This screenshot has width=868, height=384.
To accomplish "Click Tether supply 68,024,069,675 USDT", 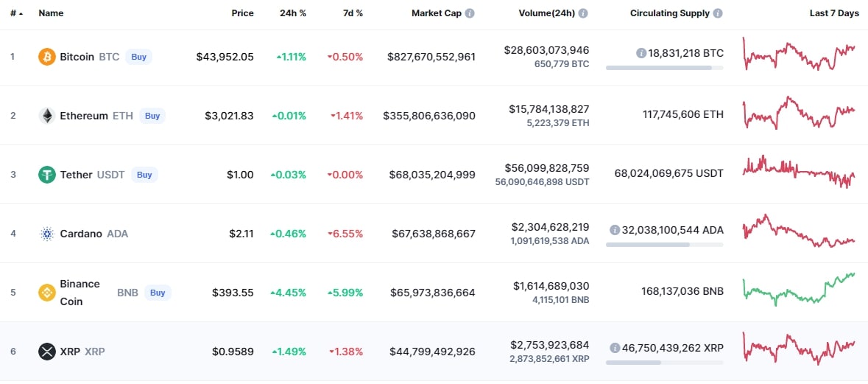I will coord(668,174).
